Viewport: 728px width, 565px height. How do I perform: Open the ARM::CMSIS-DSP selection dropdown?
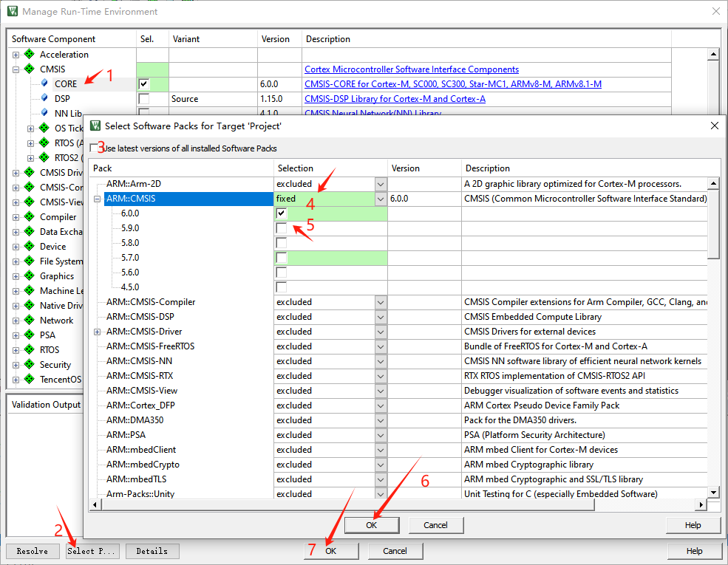(381, 318)
